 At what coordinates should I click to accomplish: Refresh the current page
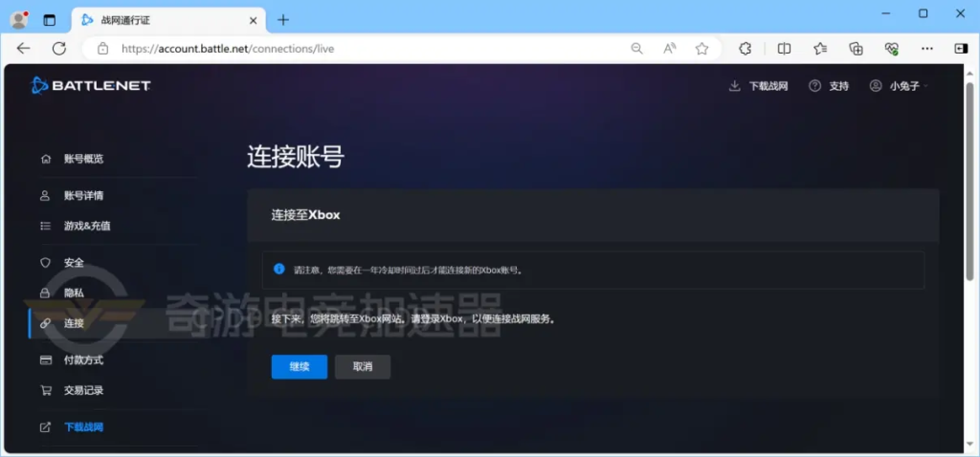(x=59, y=48)
